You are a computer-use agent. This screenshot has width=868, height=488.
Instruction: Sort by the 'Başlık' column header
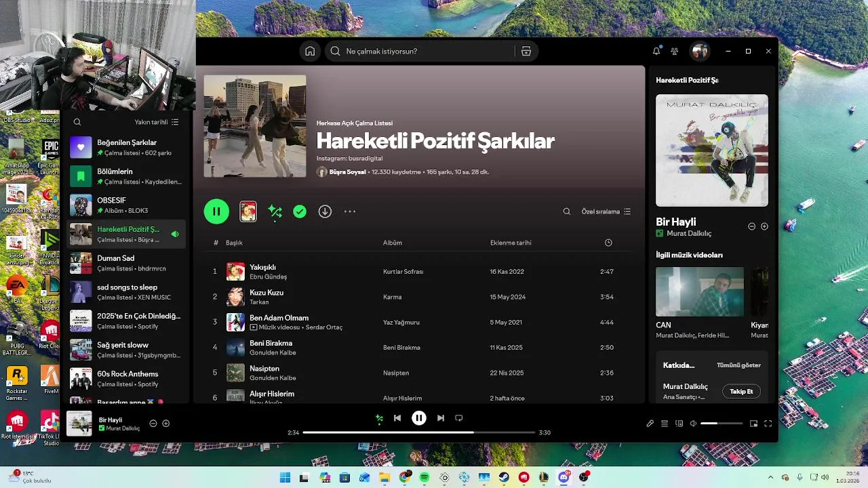pos(234,243)
